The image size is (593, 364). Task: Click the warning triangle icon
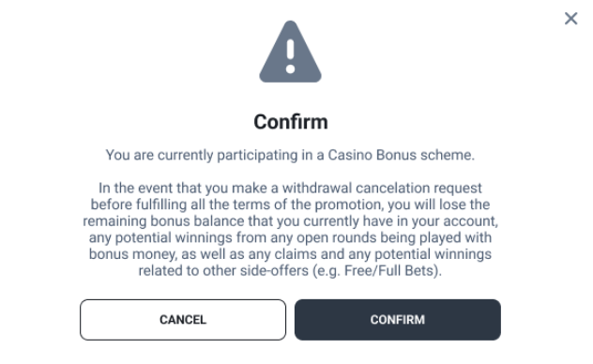pos(290,52)
